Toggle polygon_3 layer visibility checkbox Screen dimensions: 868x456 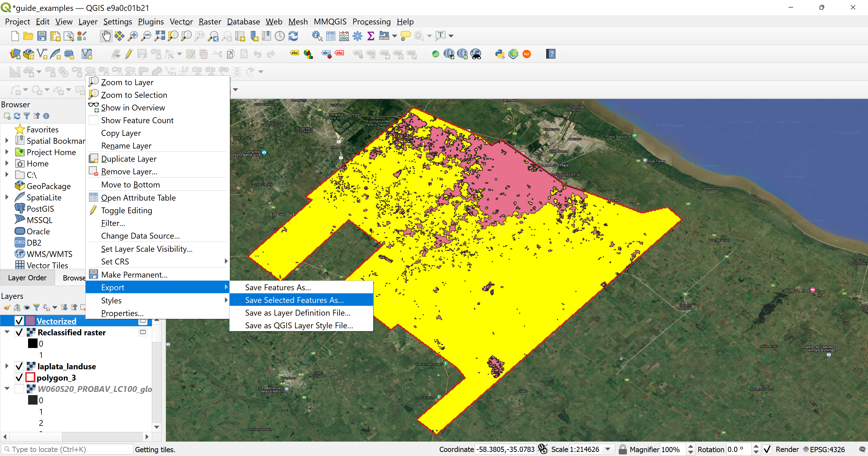tap(19, 377)
